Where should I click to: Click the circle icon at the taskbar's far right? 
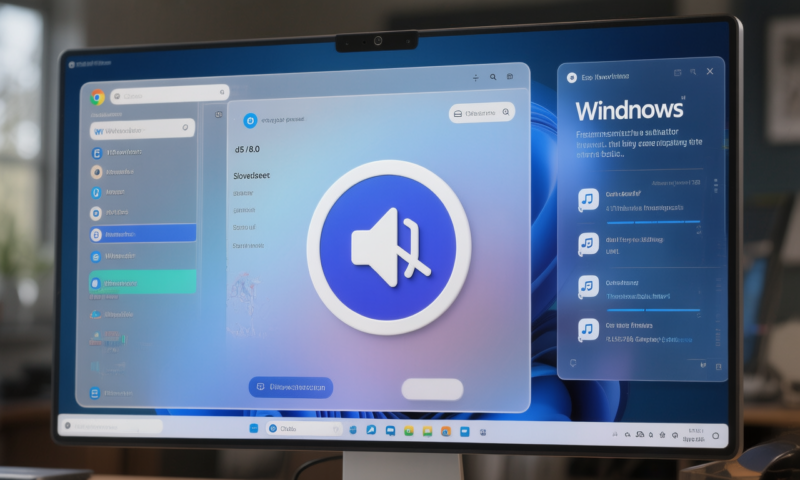(715, 436)
